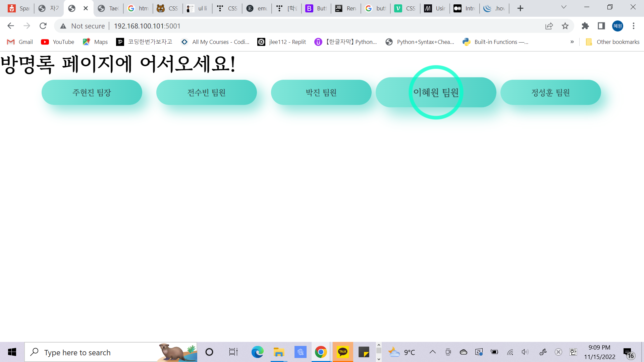
Task: Click the address bar URL
Action: click(147, 26)
